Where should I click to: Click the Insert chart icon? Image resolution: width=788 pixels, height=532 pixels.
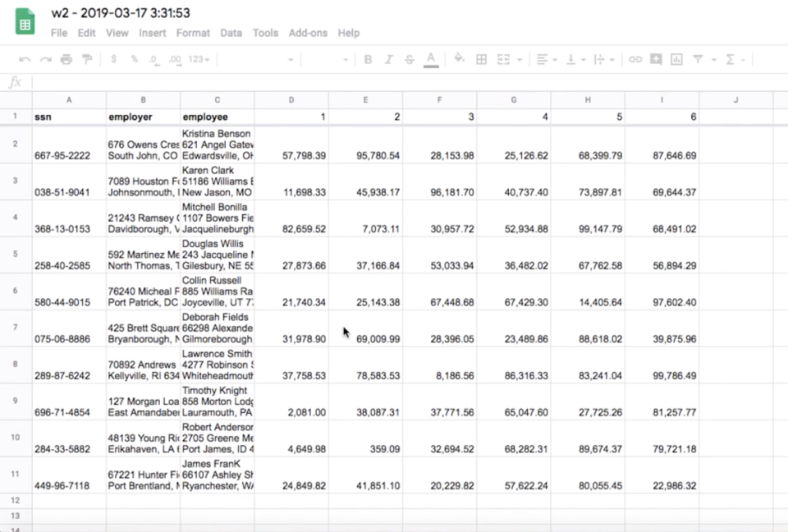pyautogui.click(x=677, y=59)
